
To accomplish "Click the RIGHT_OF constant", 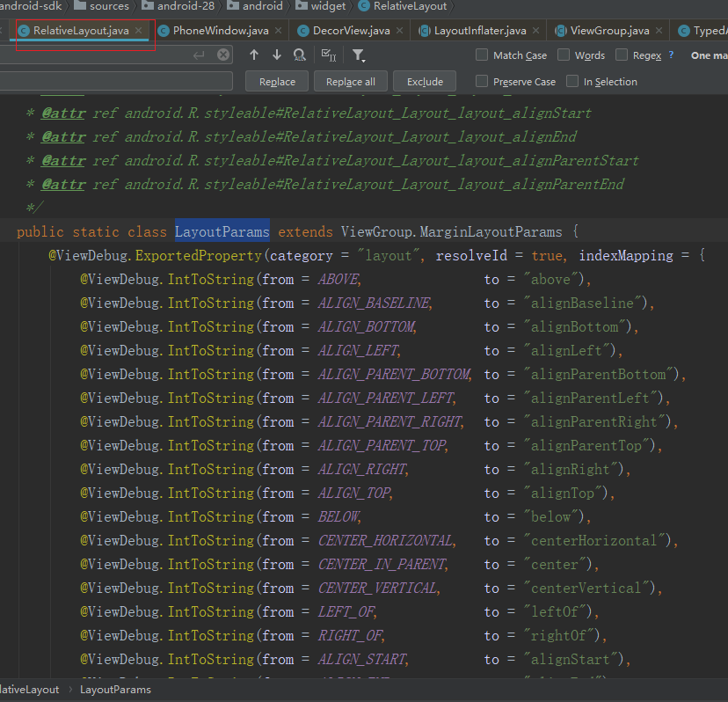I will [x=350, y=635].
